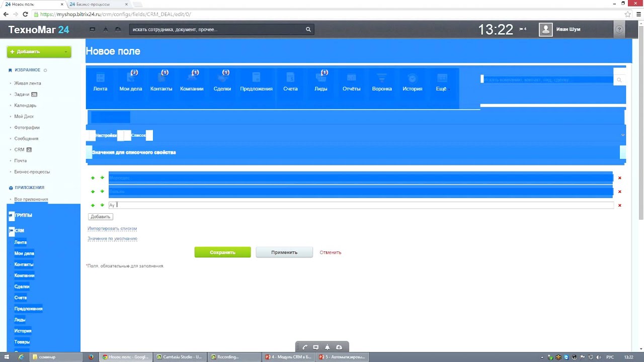644x362 pixels.
Task: Open the call icon in bottom panel
Action: (x=305, y=347)
